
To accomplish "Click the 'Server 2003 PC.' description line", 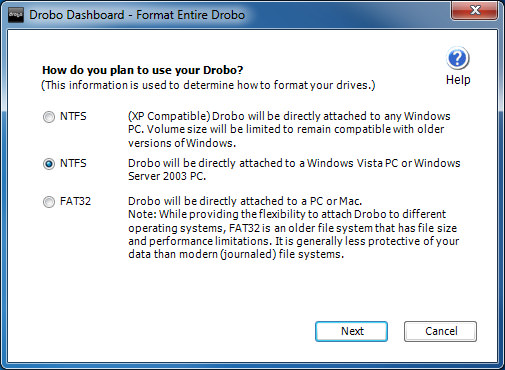I will pos(167,176).
